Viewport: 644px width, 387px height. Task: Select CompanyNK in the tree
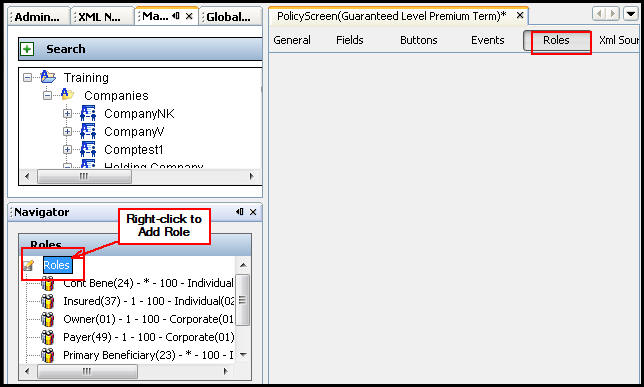pos(139,114)
